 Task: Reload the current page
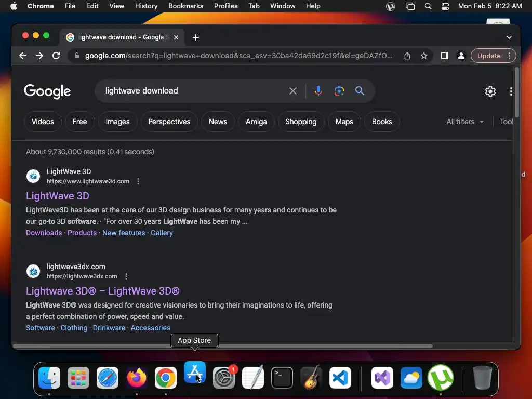click(x=56, y=56)
